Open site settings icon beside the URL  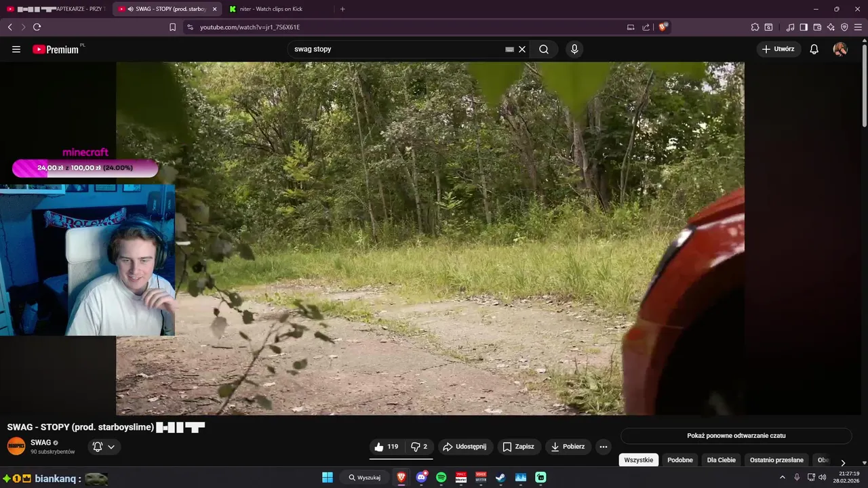(x=190, y=27)
